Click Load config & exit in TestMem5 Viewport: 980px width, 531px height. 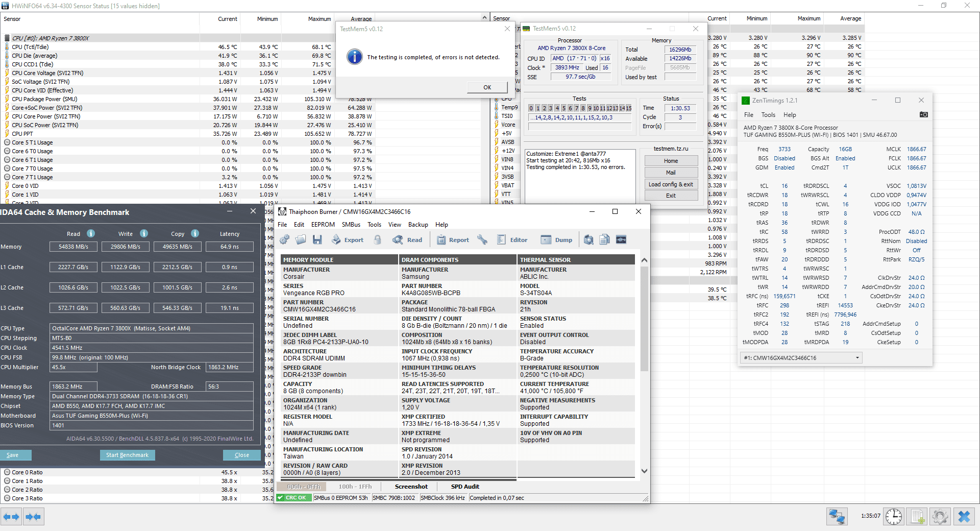coord(671,184)
